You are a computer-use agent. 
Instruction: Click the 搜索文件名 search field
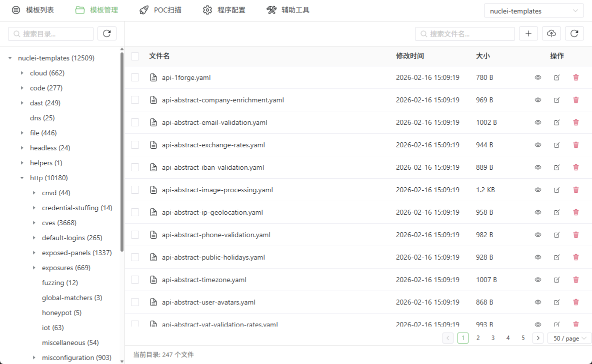pyautogui.click(x=465, y=33)
